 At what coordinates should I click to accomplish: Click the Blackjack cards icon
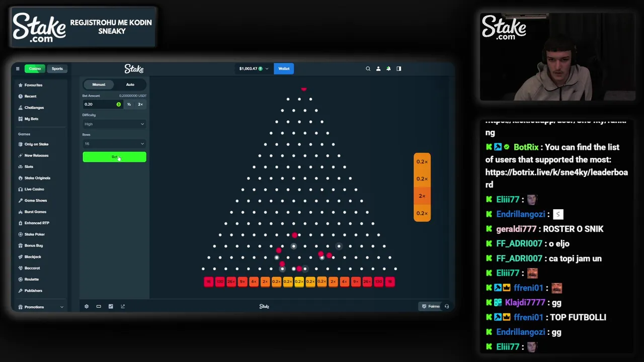click(20, 257)
